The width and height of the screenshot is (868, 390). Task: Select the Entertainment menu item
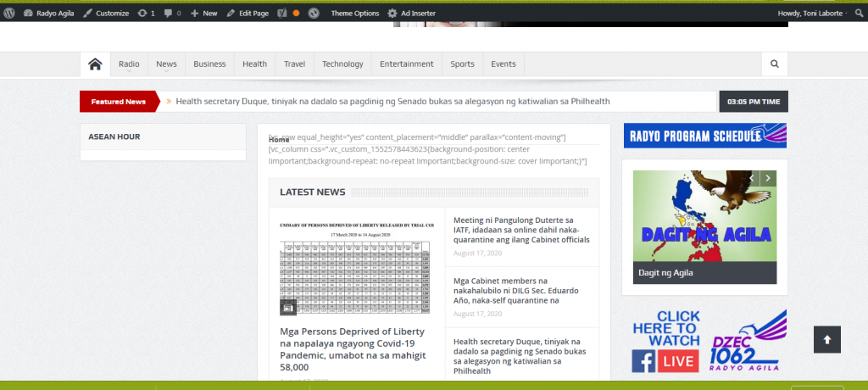coord(406,64)
